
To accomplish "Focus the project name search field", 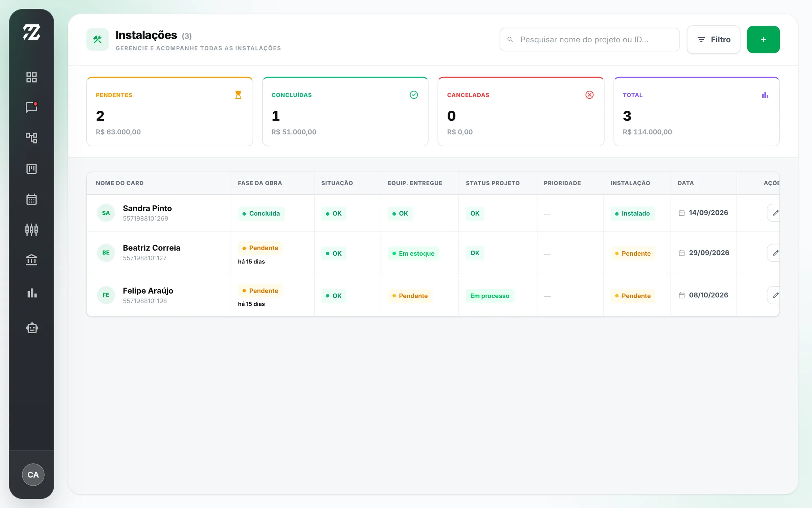I will pyautogui.click(x=589, y=40).
